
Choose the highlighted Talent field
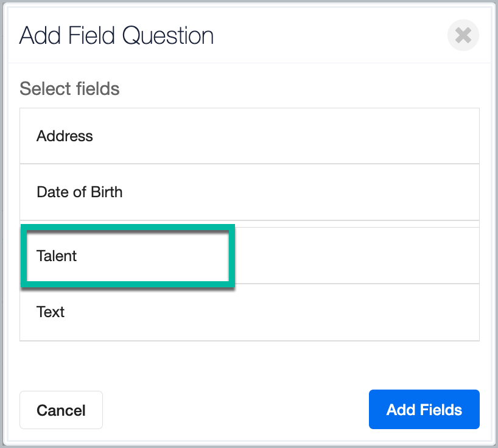click(x=128, y=256)
